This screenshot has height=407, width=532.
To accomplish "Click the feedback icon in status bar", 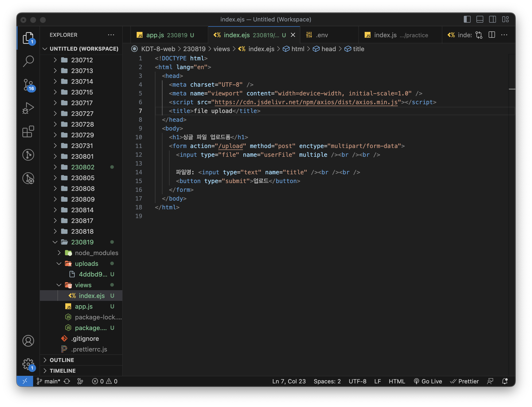I will pos(490,381).
